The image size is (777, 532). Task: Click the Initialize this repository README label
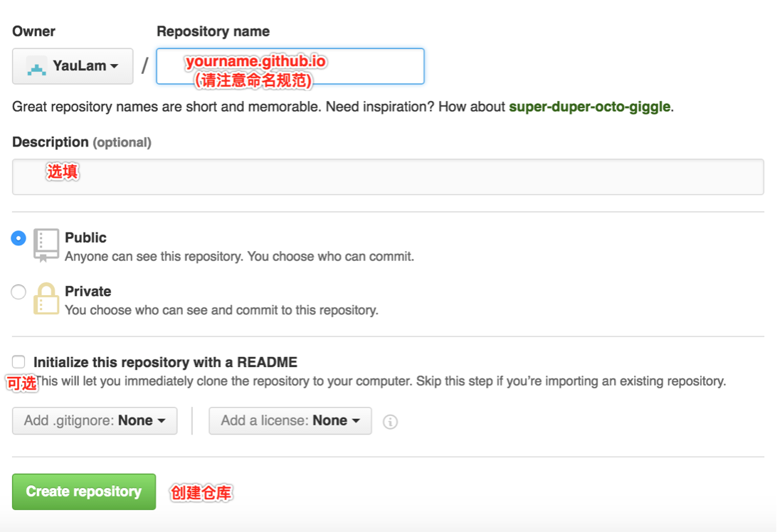click(x=165, y=362)
